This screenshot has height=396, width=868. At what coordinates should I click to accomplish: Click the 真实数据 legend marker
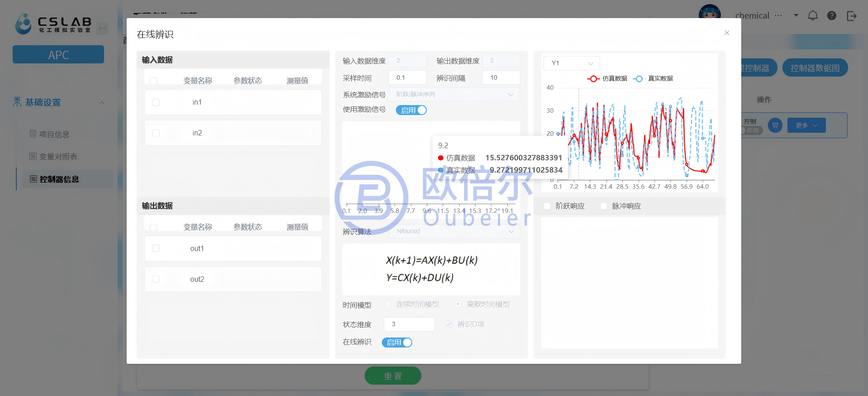(x=639, y=79)
